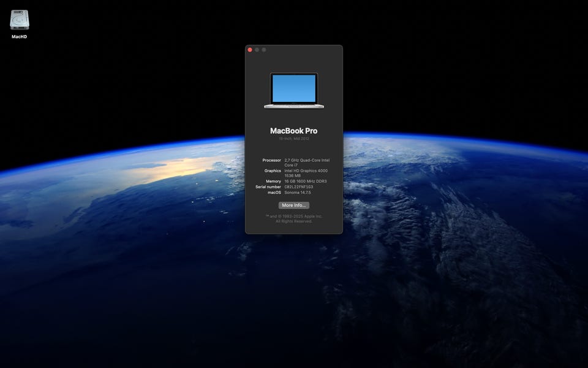Select the serial number C02L22FNF103
This screenshot has height=368, width=588.
pos(298,187)
